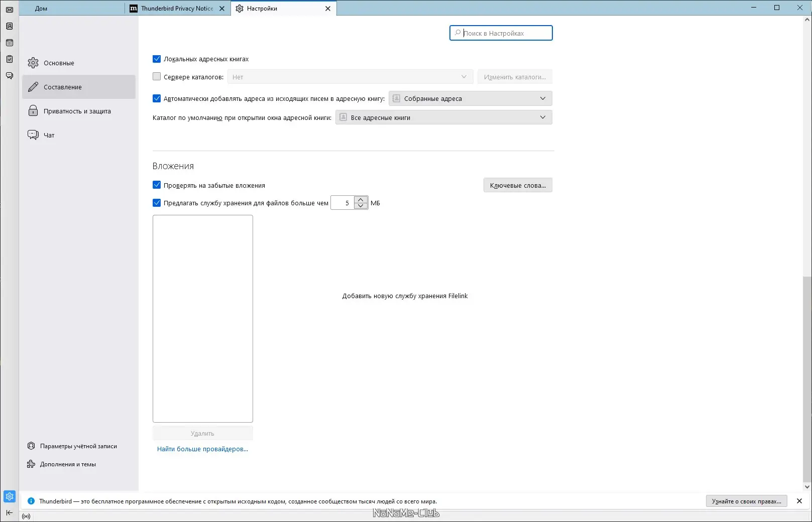The image size is (812, 522).
Task: Click the online status icon in the status bar
Action: coord(27,516)
